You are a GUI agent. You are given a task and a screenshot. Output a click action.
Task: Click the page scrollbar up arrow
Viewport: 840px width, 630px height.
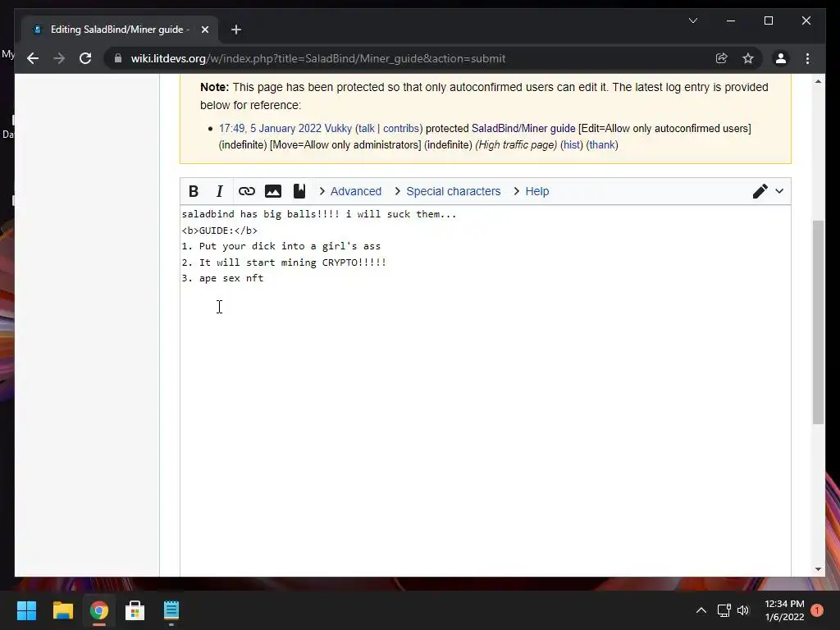818,81
